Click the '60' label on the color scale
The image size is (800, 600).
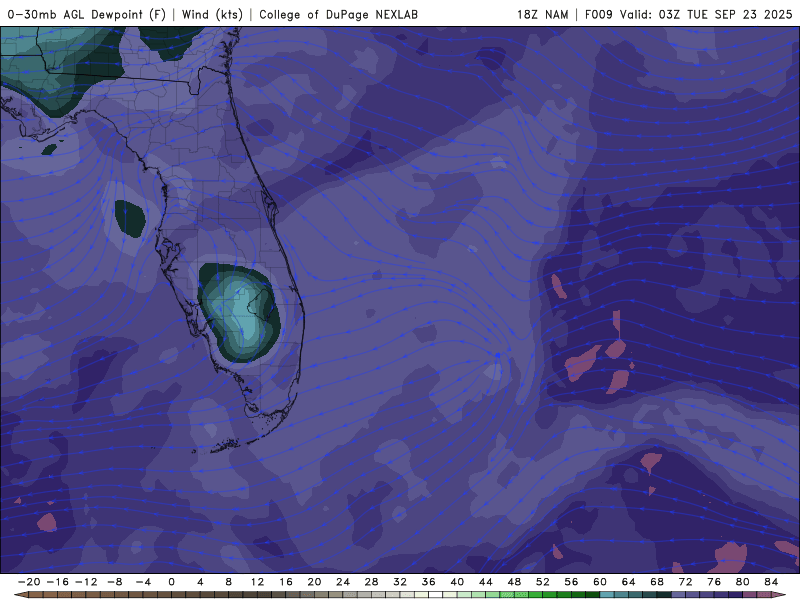coord(600,582)
